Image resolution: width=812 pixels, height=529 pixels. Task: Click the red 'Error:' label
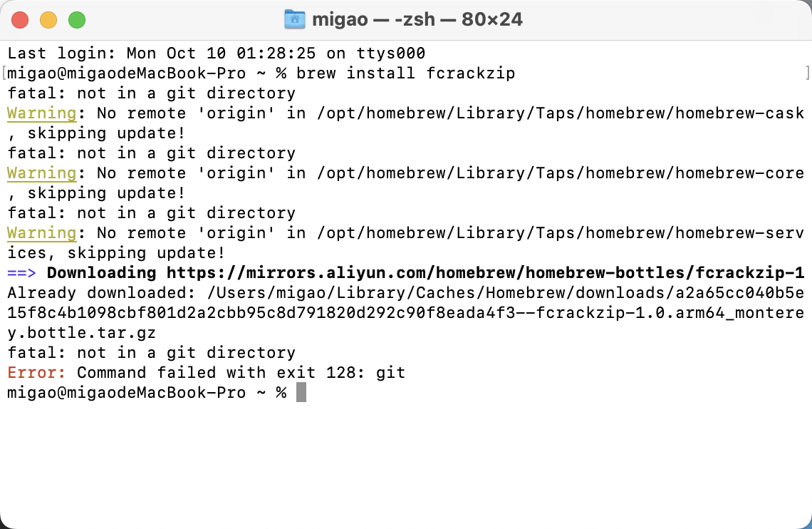[37, 373]
